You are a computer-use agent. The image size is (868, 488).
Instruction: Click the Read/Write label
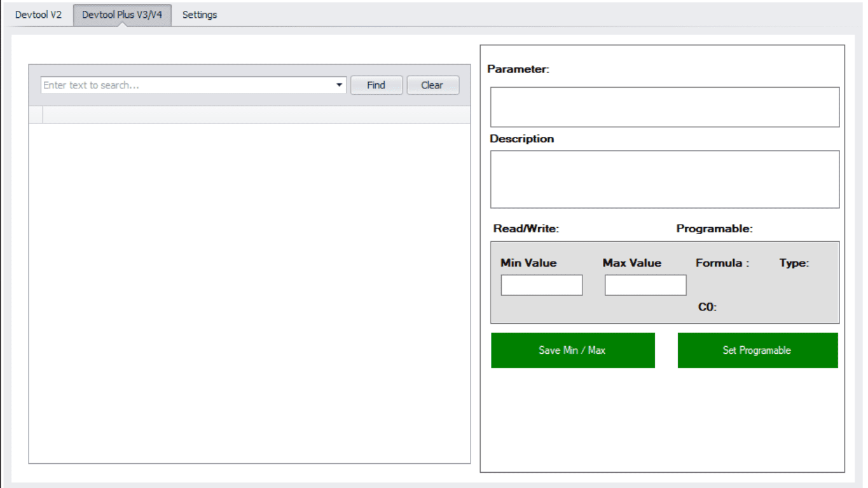[526, 229]
